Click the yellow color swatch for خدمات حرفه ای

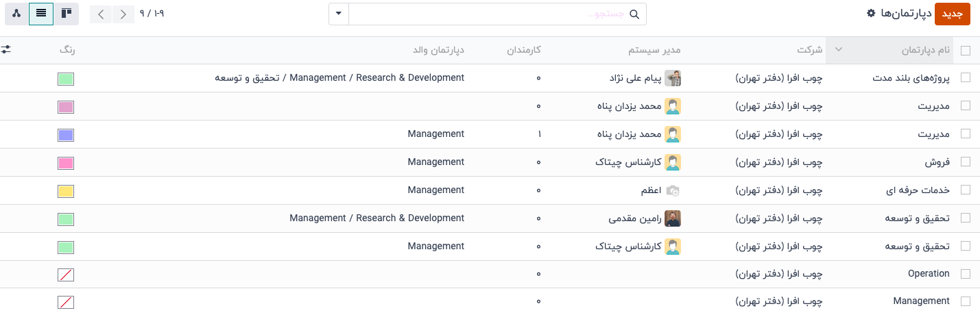tap(66, 191)
